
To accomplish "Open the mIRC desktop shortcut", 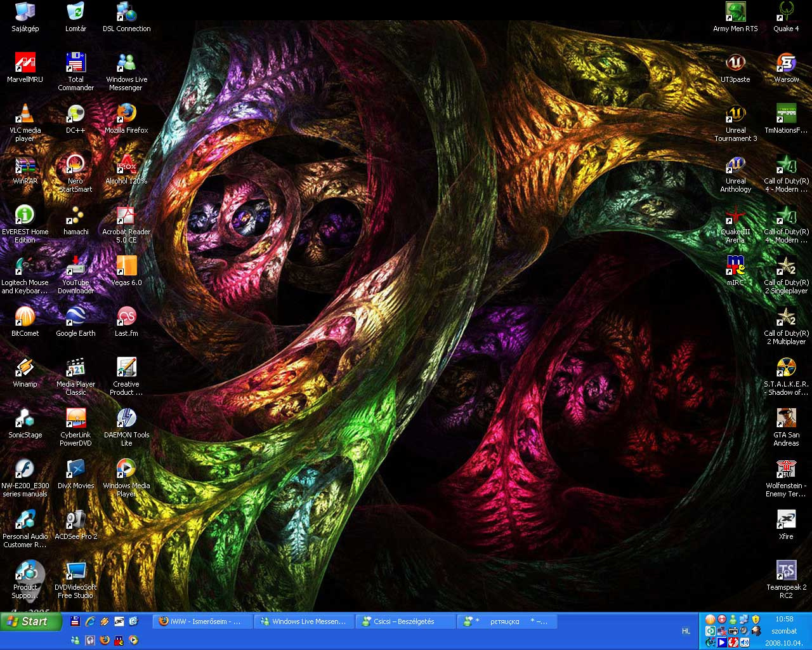I will pyautogui.click(x=736, y=271).
